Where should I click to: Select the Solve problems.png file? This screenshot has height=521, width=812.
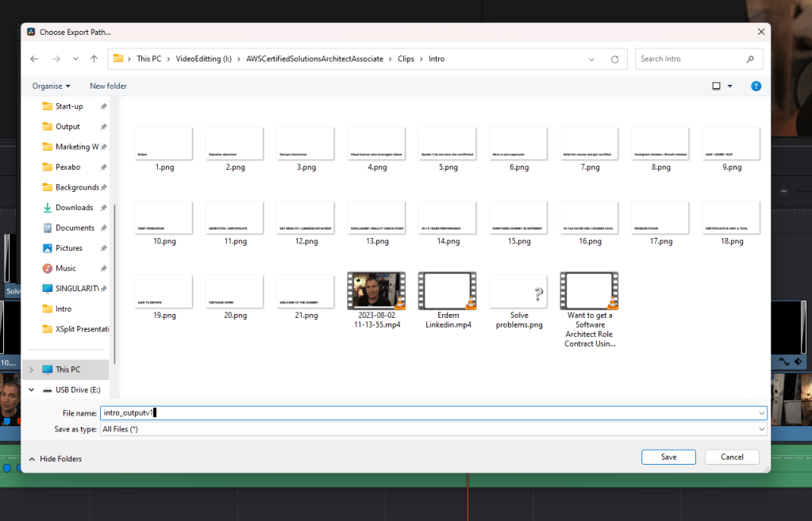tap(518, 302)
